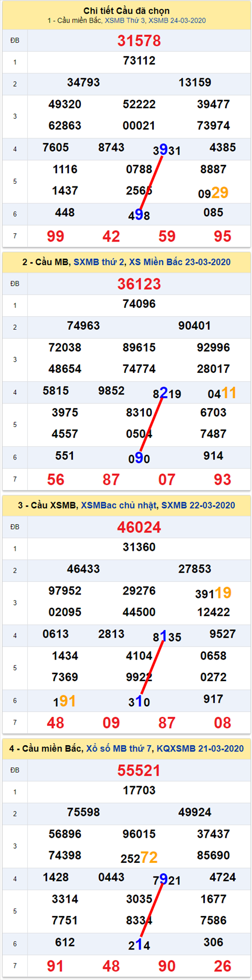Select special prize number 31578

[x=139, y=40]
